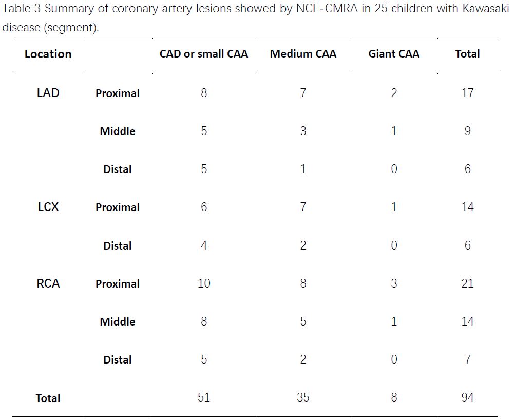Click the bottom "Total" row label
Viewport: 515px width, 420px height.
click(x=48, y=398)
